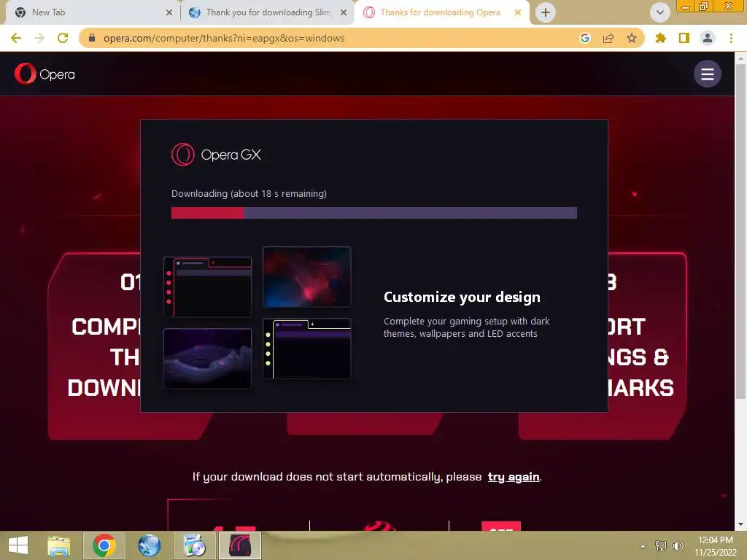The image size is (747, 560).
Task: Share this page icon
Action: point(608,38)
